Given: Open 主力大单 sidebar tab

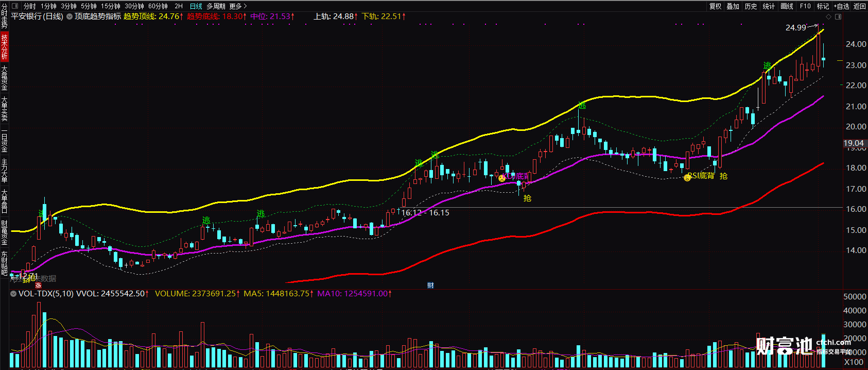Looking at the screenshot, I should coord(4,171).
